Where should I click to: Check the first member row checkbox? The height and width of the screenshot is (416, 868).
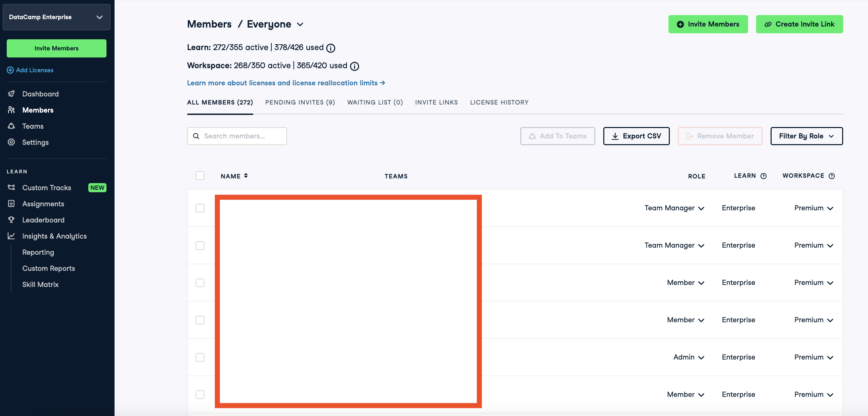tap(200, 208)
